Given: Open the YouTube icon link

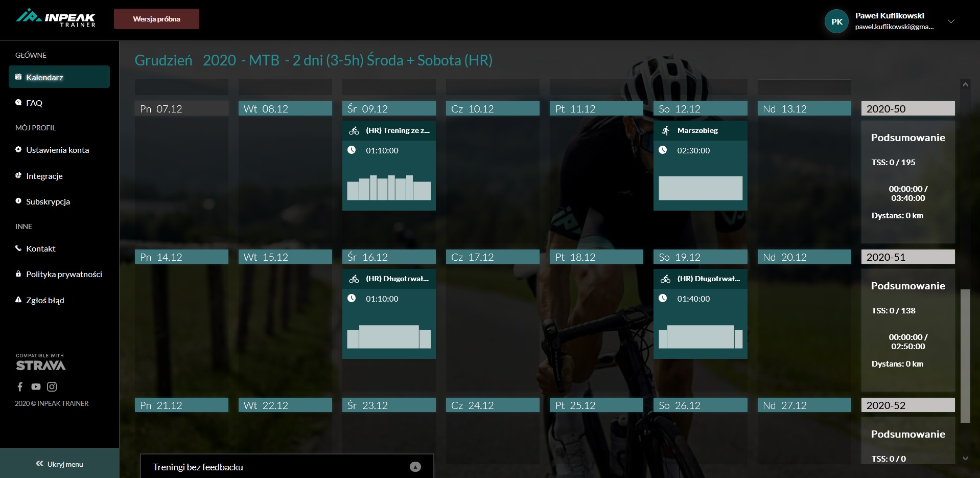Looking at the screenshot, I should pos(36,387).
